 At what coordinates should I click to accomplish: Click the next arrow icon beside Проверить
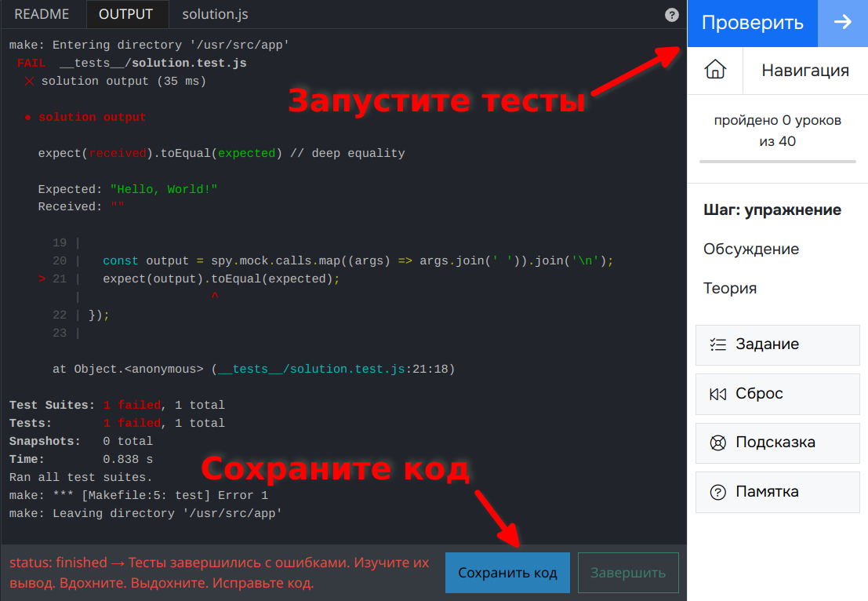[843, 23]
